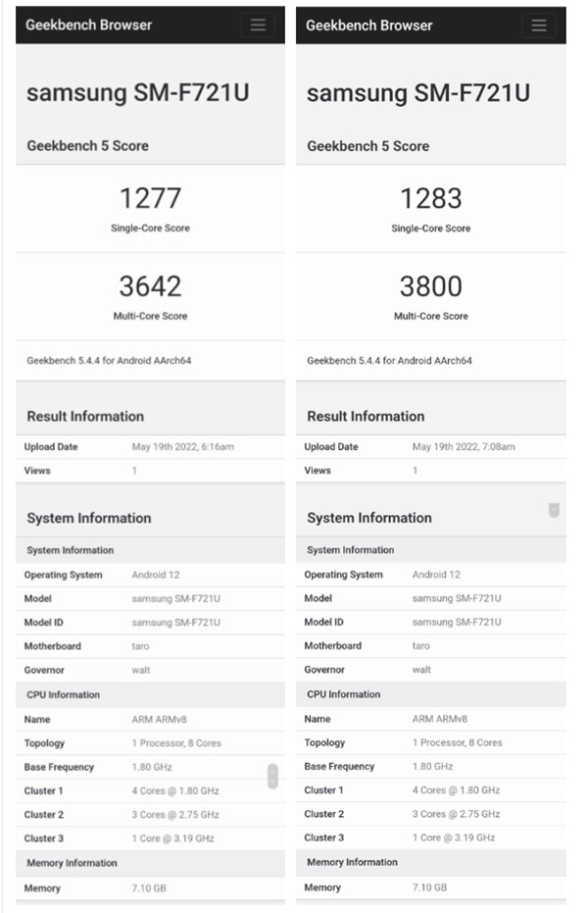
Task: Click the 3800 multi-core score
Action: (x=430, y=286)
